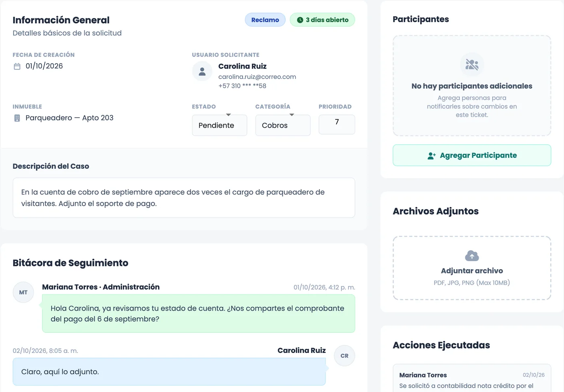Click the Participantes heading
This screenshot has height=392, width=564.
pyautogui.click(x=421, y=19)
